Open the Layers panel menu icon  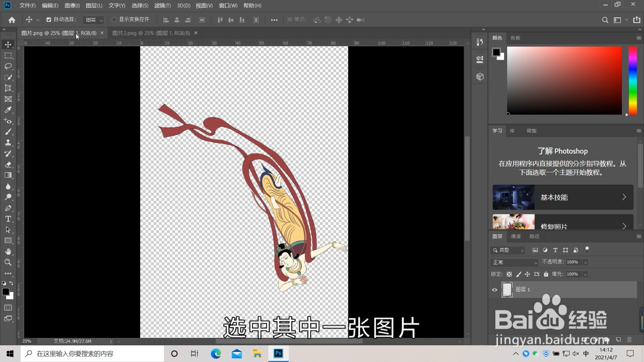click(639, 237)
